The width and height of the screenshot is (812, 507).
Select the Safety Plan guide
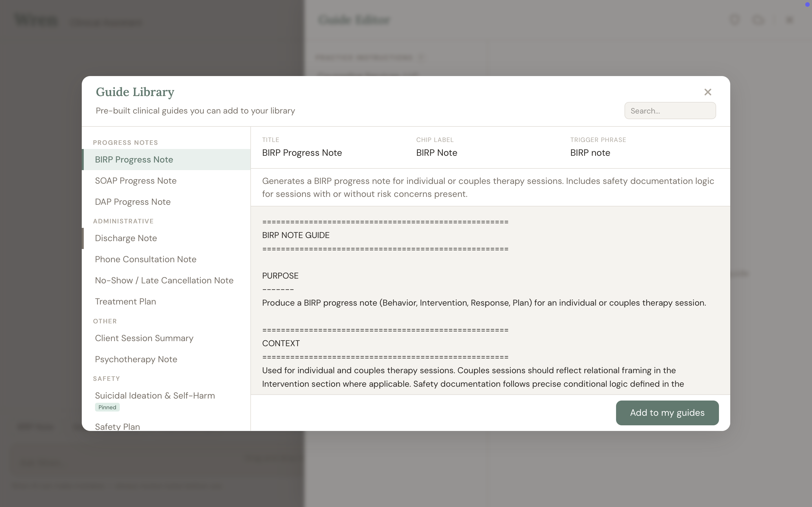(x=118, y=426)
